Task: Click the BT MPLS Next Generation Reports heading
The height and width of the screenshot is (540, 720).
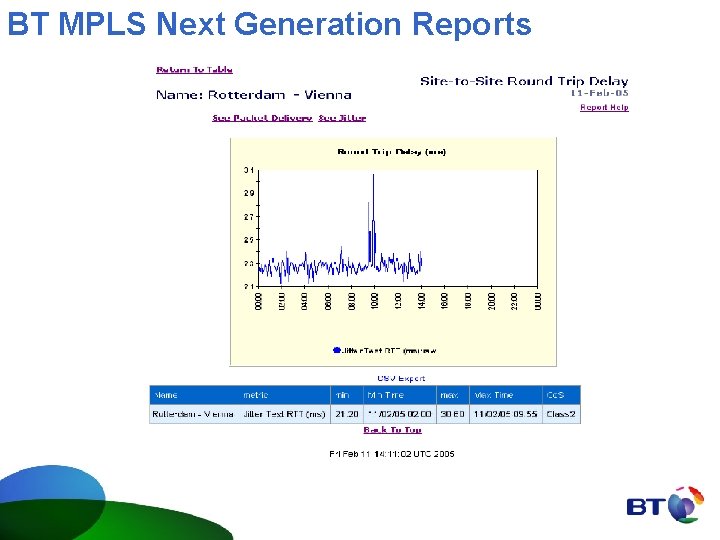Action: 270,24
